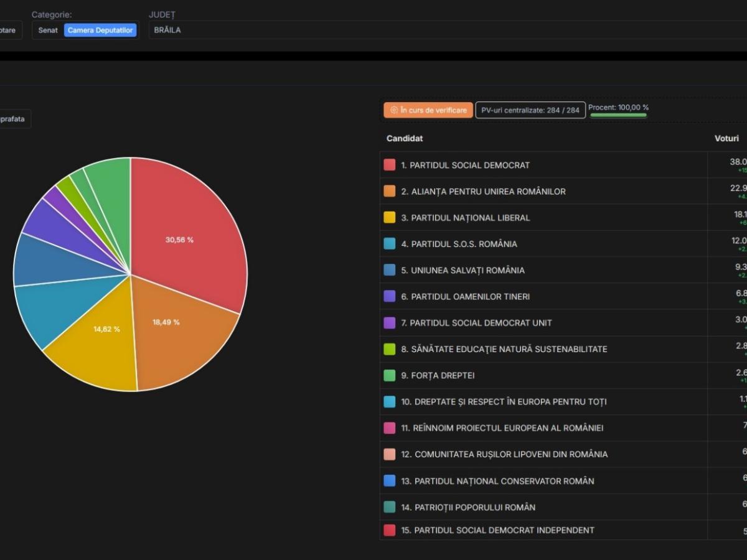Click the blue swatch for Uniunea Salvați România
This screenshot has height=560, width=747.
pyautogui.click(x=390, y=270)
